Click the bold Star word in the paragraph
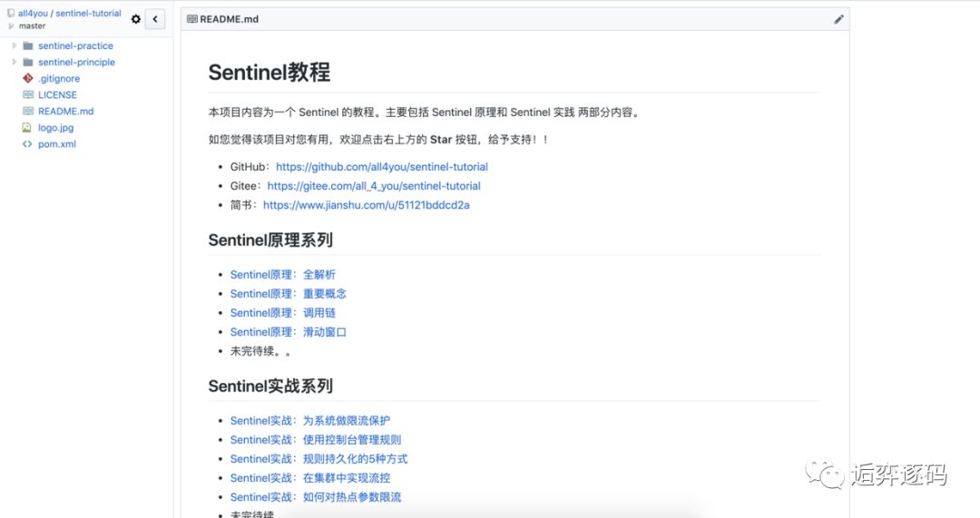 pos(441,140)
